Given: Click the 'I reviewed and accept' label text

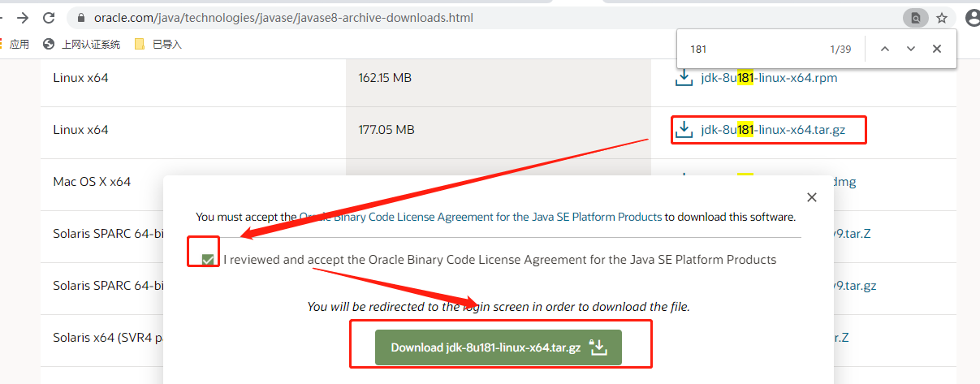Looking at the screenshot, I should coord(500,260).
